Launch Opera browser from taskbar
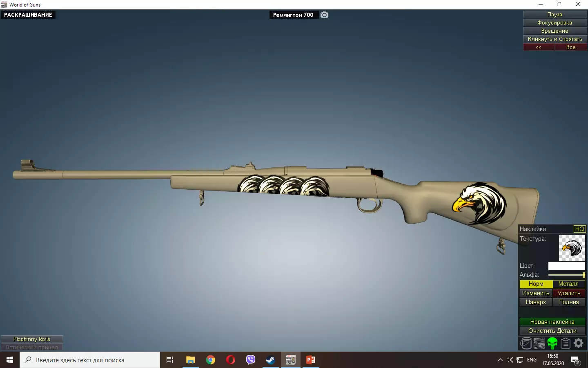 (231, 360)
